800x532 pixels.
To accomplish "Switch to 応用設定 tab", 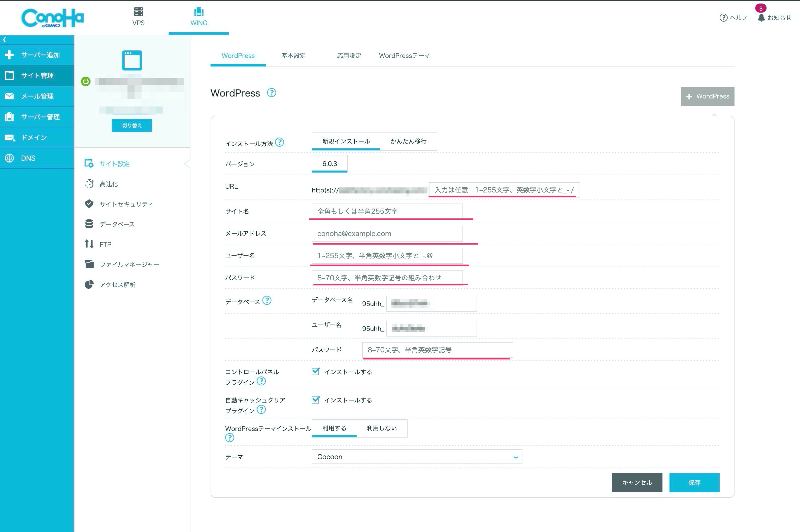I will click(x=349, y=56).
